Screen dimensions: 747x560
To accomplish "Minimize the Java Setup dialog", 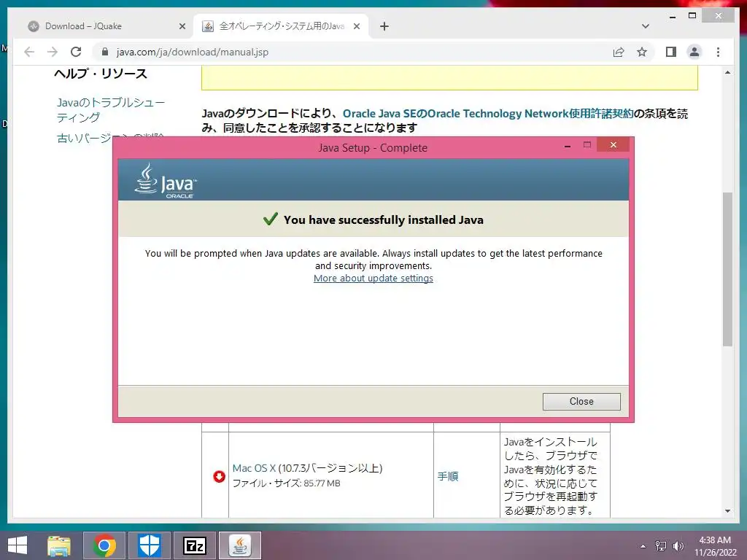I will (568, 145).
